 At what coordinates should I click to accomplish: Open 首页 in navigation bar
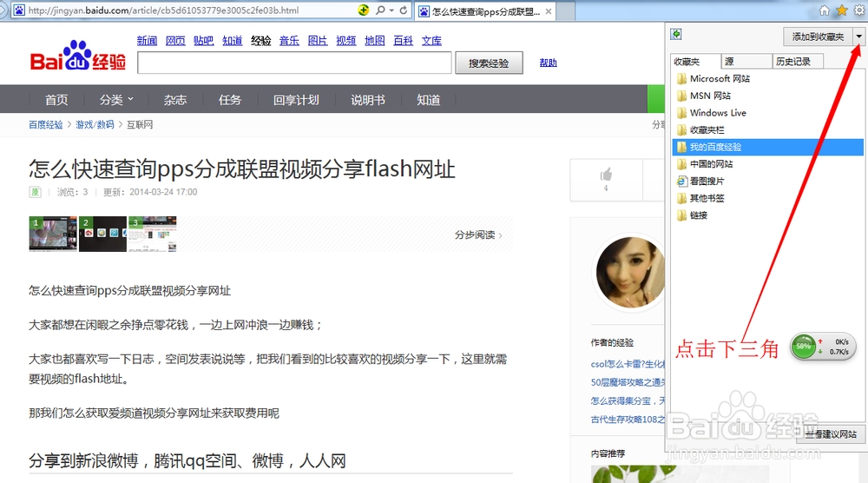click(x=56, y=100)
